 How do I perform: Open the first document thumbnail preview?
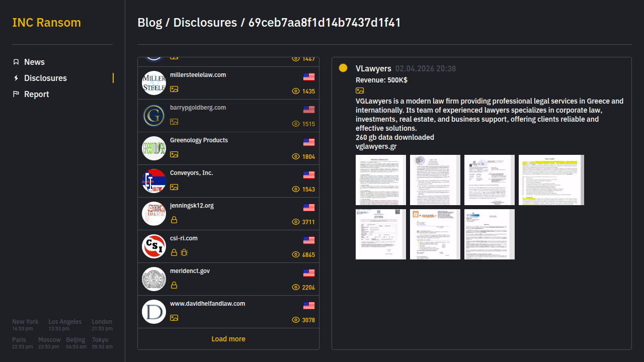point(380,180)
